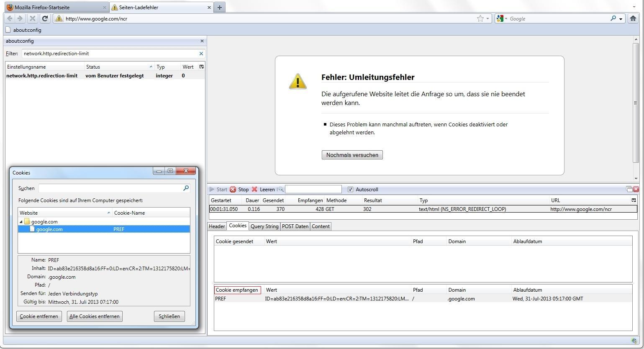Bookmark this page with the star icon
644x349 pixels.
point(480,18)
